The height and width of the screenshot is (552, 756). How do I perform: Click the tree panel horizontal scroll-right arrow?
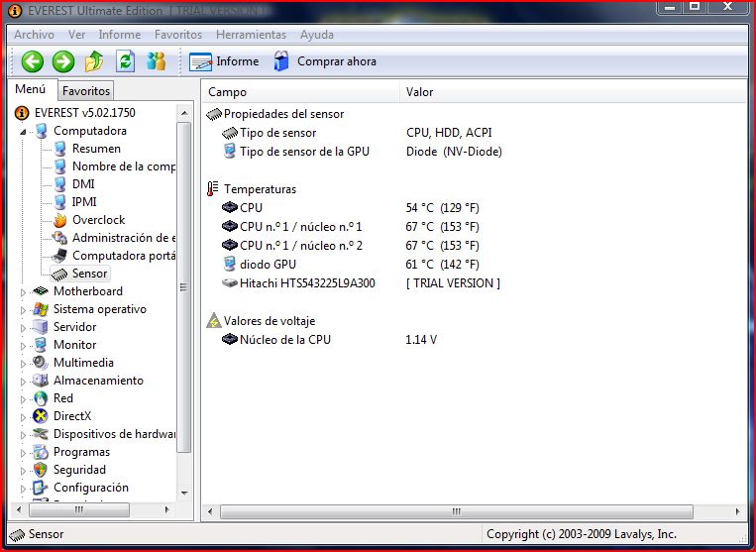tap(166, 509)
